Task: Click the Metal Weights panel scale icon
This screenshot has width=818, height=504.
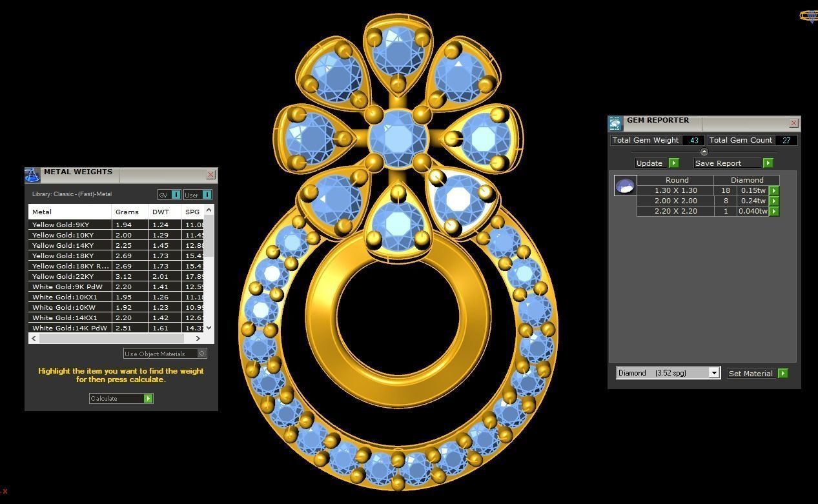Action: tap(32, 175)
